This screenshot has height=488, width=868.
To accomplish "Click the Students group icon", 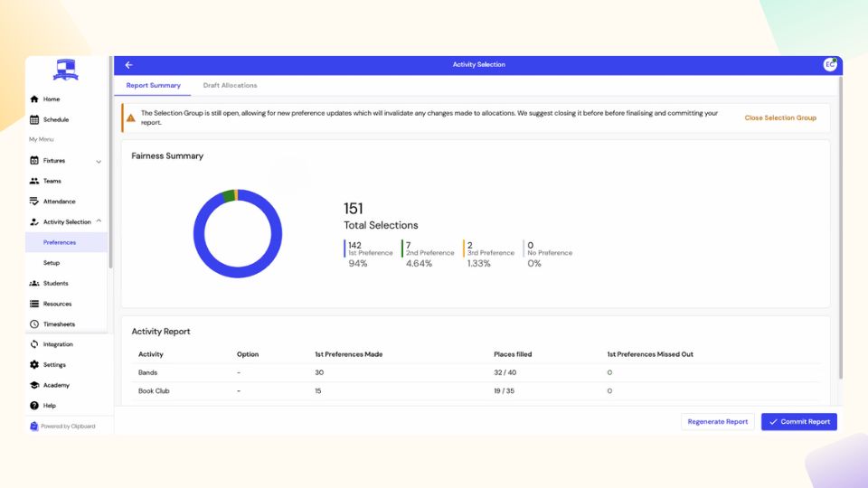I will pos(34,283).
